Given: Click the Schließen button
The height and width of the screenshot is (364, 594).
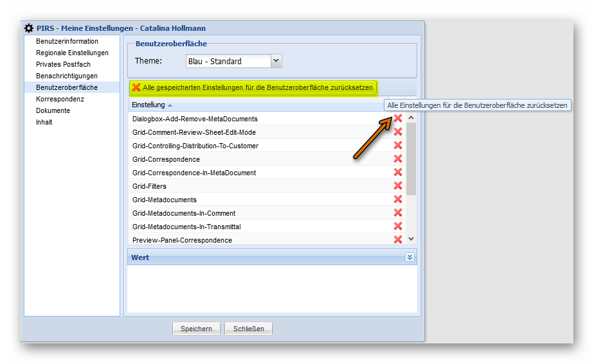Looking at the screenshot, I should [249, 329].
